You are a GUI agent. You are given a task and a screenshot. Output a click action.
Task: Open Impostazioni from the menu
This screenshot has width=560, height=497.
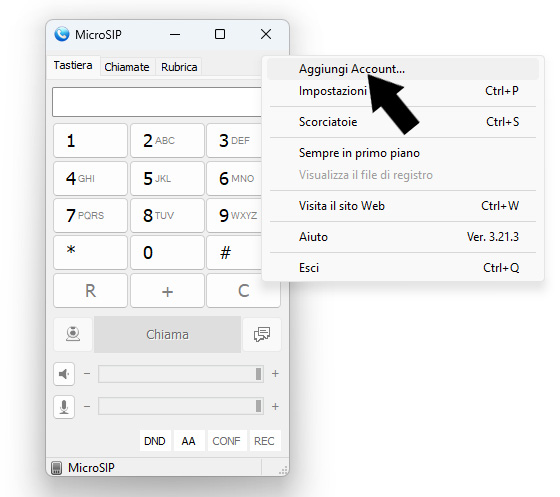403,91
